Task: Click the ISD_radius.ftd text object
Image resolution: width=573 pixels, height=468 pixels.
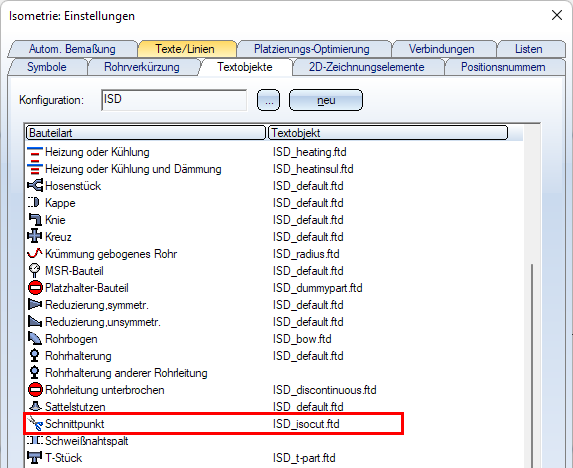Action: (306, 254)
